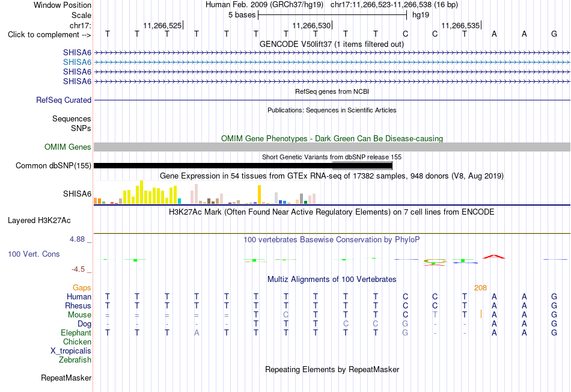571x392 pixels.
Task: Click the H3K27Ac Mark ENCODE track title
Action: click(x=331, y=212)
